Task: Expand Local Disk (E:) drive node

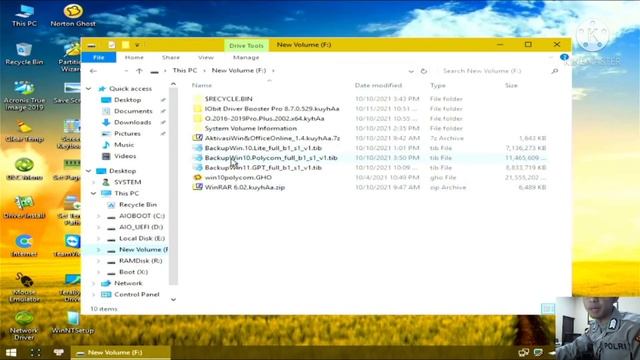Action: click(x=98, y=238)
